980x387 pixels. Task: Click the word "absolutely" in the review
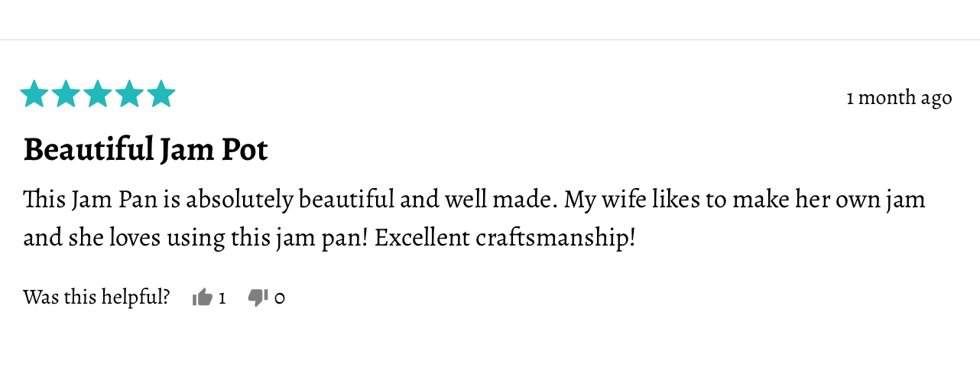click(x=239, y=200)
